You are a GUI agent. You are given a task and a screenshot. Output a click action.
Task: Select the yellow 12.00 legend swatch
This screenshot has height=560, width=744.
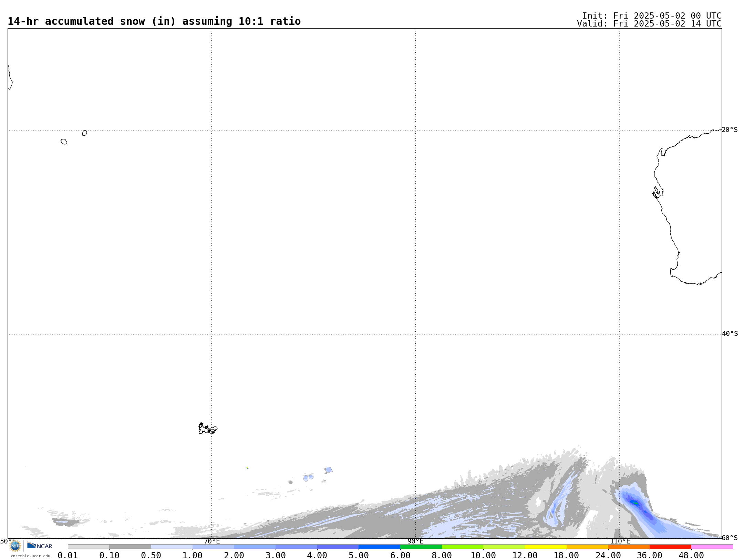[546, 547]
